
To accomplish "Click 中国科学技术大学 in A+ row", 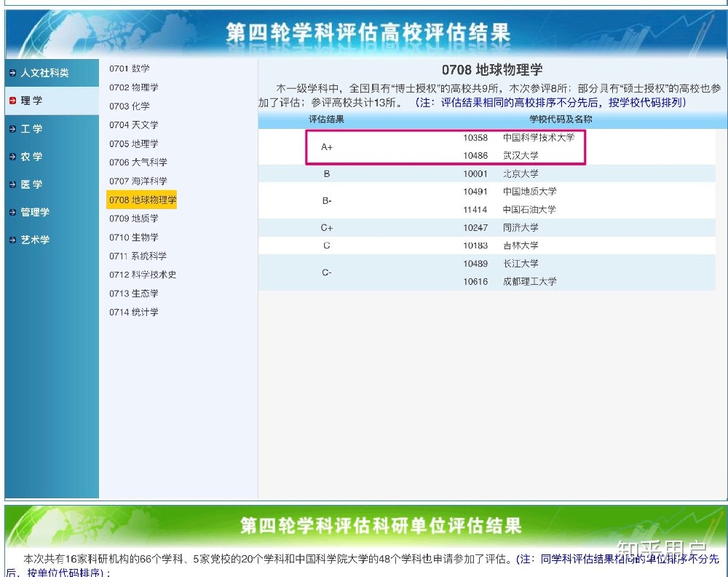I will tap(538, 138).
